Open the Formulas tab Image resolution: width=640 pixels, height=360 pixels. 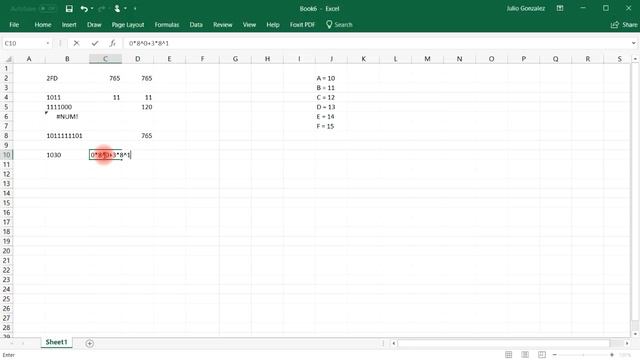tap(167, 25)
